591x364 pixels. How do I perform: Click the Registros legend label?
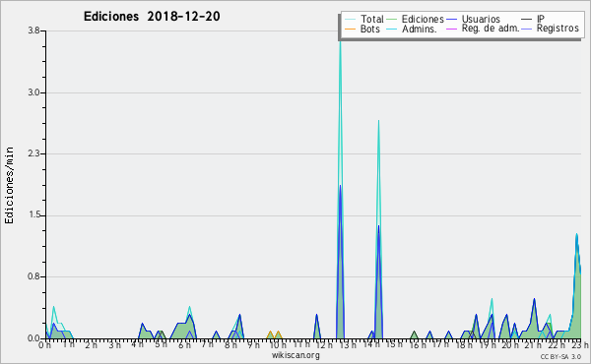[558, 29]
